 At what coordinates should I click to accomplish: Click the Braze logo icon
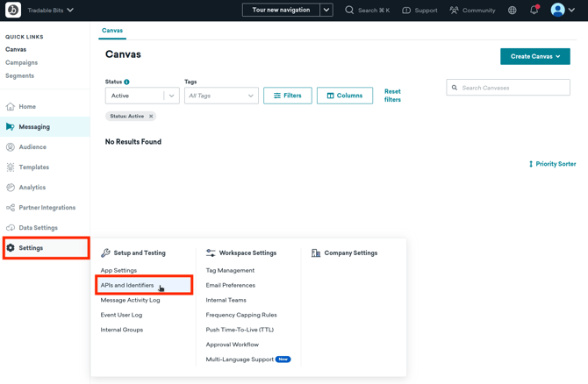click(13, 11)
